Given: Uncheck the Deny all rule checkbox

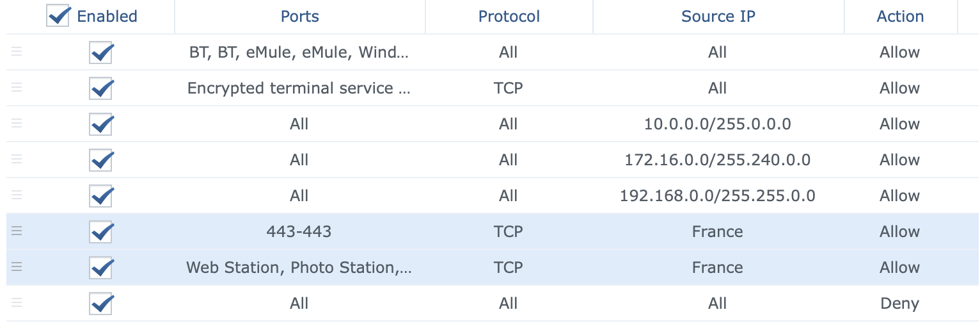Looking at the screenshot, I should point(101,304).
